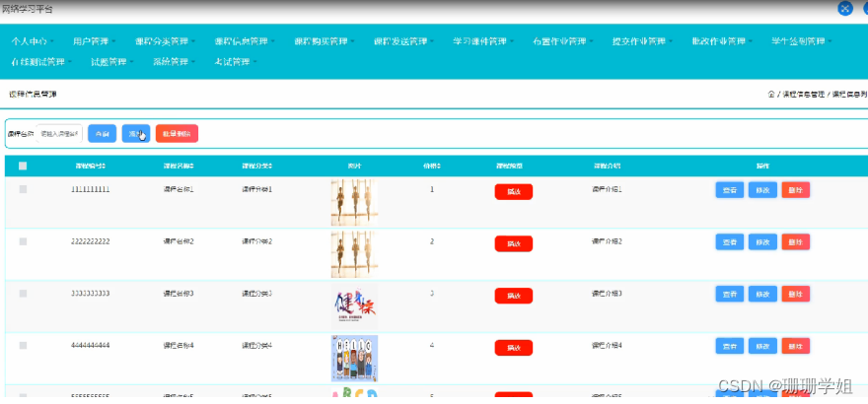Screen dimensions: 868x404
Task: Click red video button in row 4444444444
Action: click(514, 348)
